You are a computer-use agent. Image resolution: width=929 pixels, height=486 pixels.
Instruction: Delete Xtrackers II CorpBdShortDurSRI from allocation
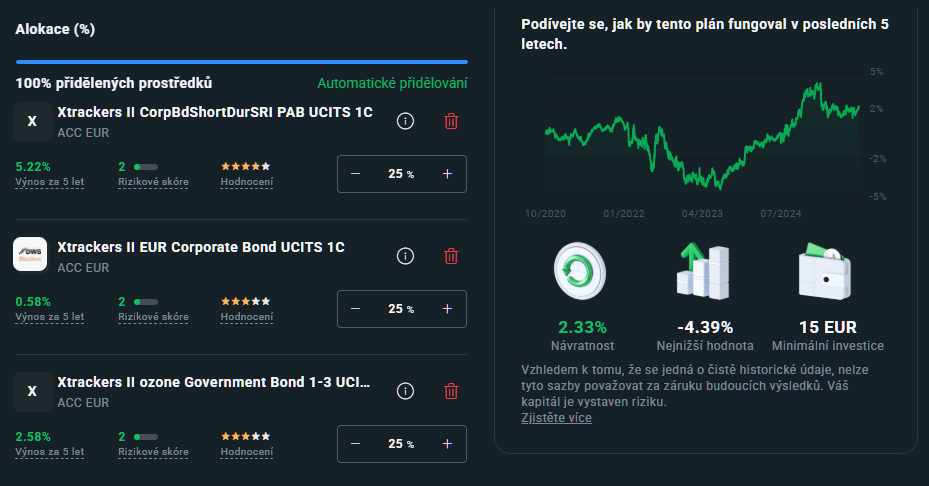click(451, 121)
